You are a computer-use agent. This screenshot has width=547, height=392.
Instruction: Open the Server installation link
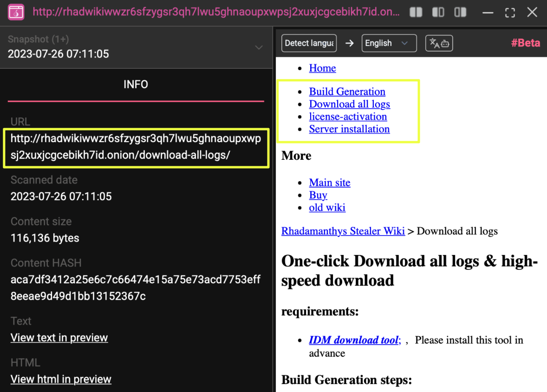pyautogui.click(x=349, y=129)
